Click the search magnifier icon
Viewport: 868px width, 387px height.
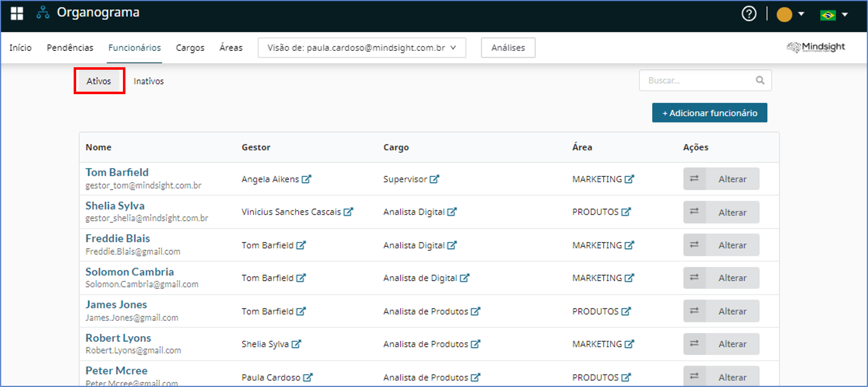[760, 80]
